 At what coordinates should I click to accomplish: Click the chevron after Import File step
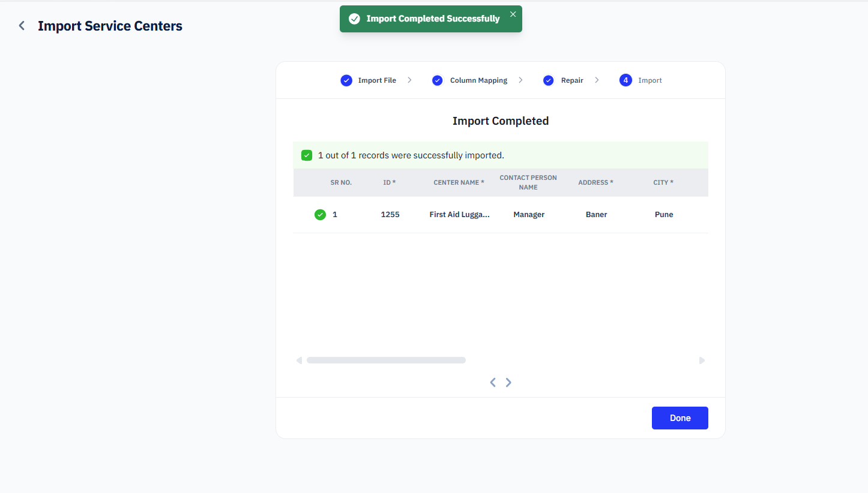pos(409,80)
